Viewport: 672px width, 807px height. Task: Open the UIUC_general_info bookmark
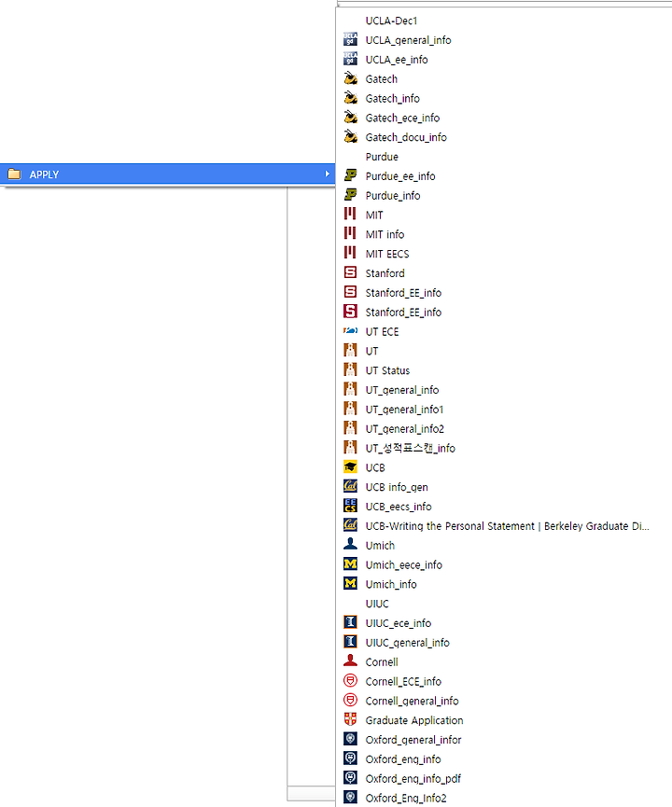(x=407, y=643)
